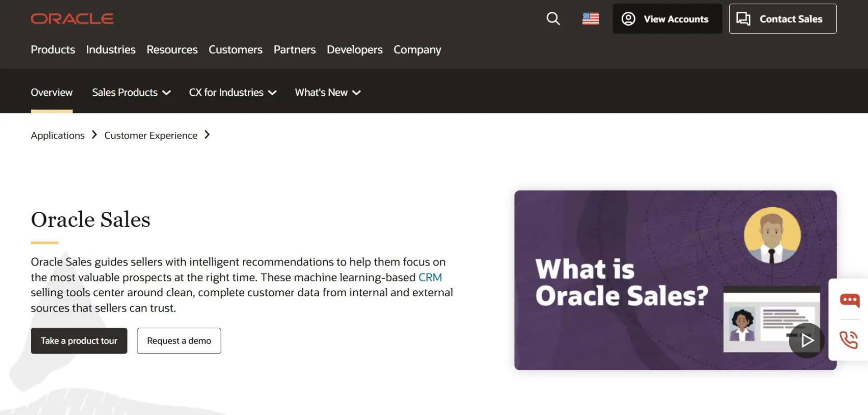Click the red phone call icon

tap(849, 340)
